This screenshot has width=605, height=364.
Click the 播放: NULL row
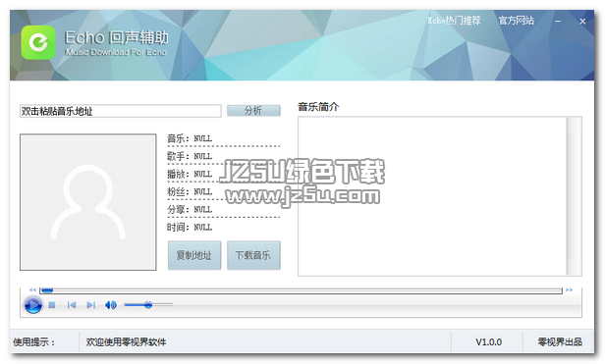190,174
